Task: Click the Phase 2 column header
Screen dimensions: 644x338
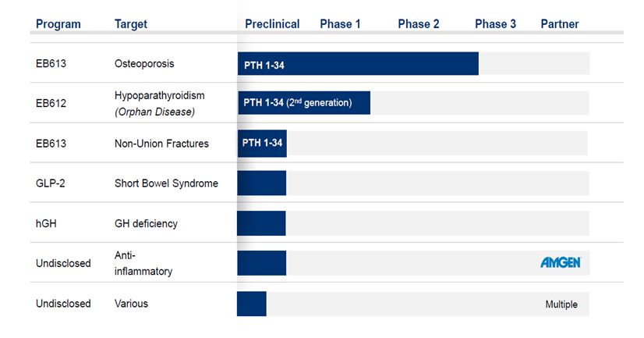Action: pos(418,24)
